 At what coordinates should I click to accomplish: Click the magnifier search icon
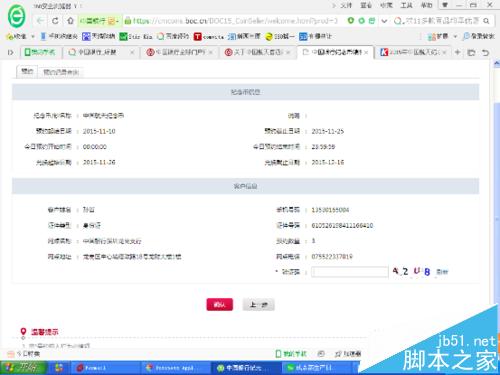click(486, 21)
